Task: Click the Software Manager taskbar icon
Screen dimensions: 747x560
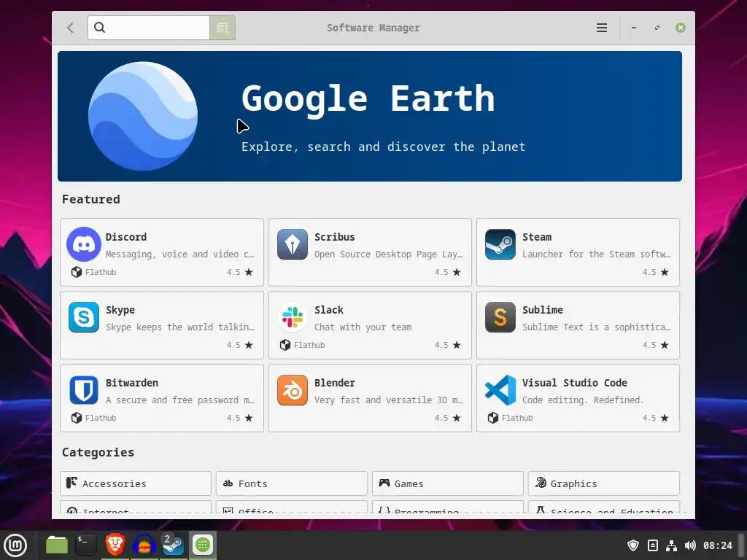Action: tap(203, 545)
